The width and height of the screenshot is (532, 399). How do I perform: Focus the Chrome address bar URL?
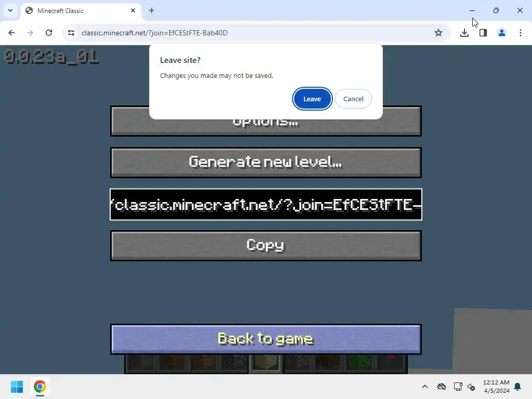click(154, 33)
